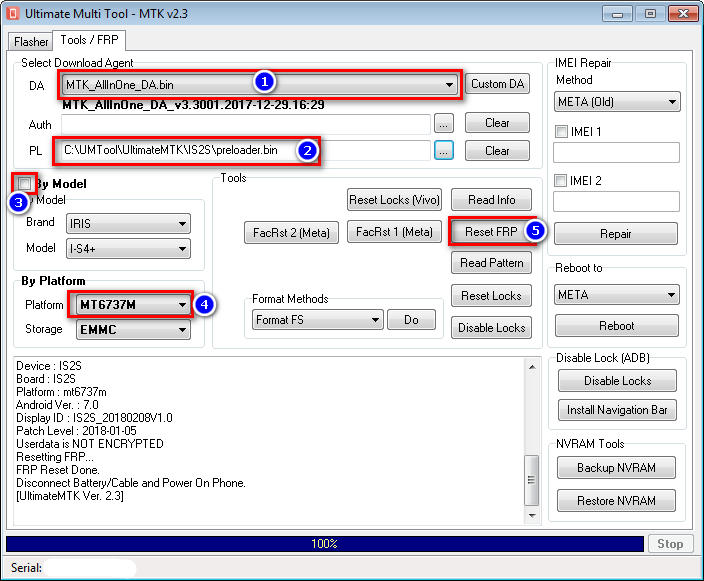Click Install Navigation Bar button

617,410
